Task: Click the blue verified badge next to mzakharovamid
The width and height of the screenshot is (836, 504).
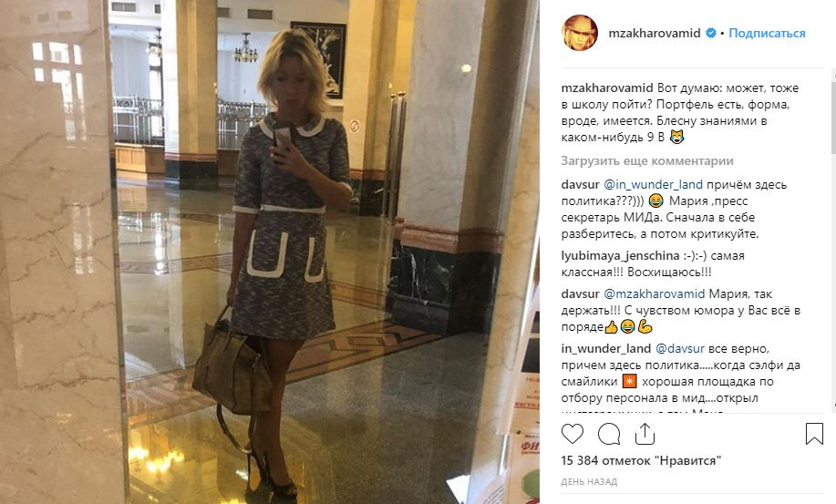Action: 711,33
